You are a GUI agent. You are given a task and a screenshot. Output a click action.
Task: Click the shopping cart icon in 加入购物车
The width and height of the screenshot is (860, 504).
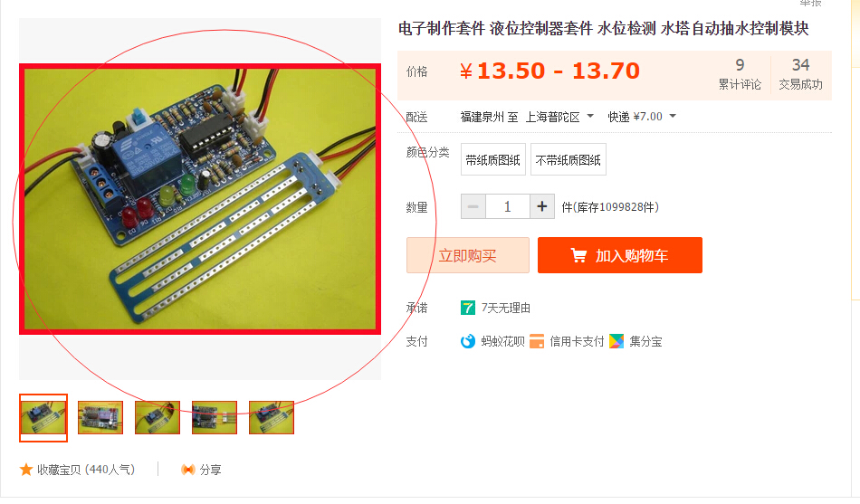pos(578,255)
